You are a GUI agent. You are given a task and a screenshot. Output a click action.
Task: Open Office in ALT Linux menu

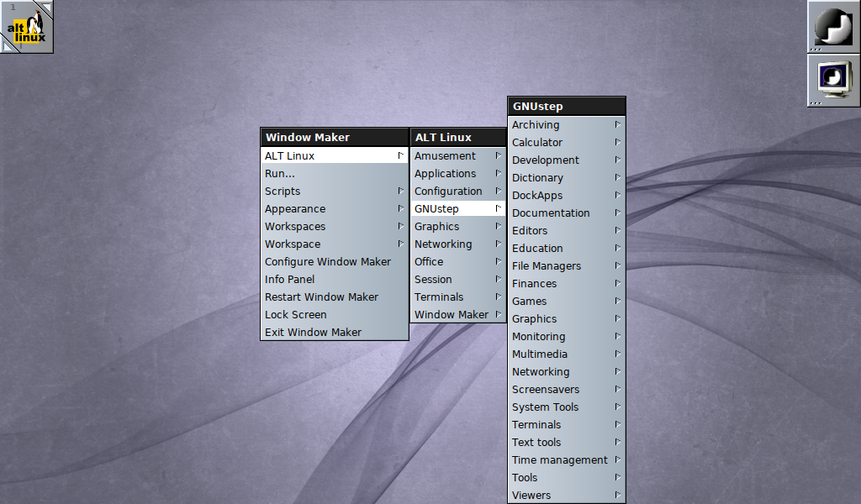(458, 261)
